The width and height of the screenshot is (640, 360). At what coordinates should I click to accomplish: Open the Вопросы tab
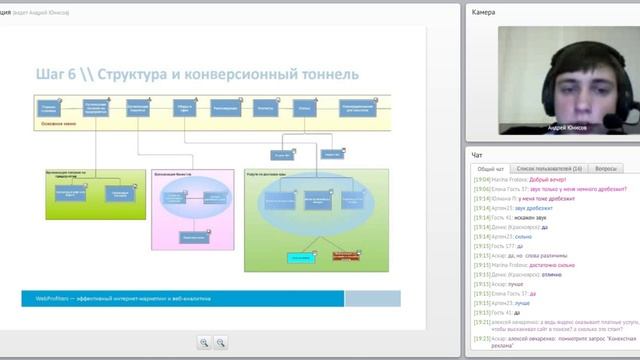coord(606,169)
